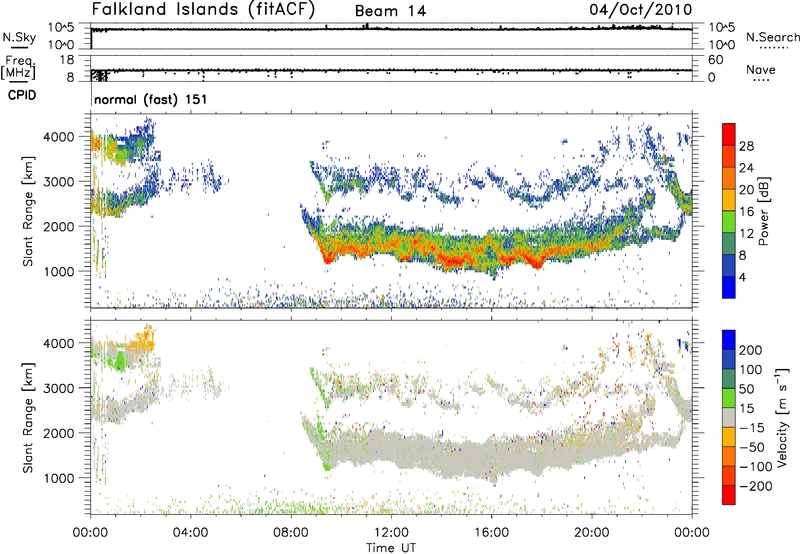Screen dimensions: 800x554
Task: Click the "04:00" time axis label
Action: click(x=190, y=533)
